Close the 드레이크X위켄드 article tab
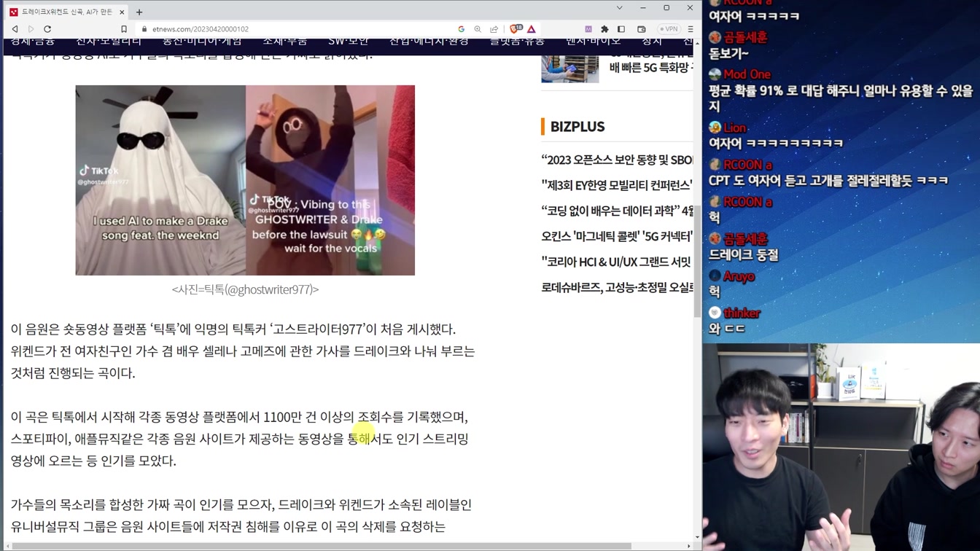 click(122, 12)
